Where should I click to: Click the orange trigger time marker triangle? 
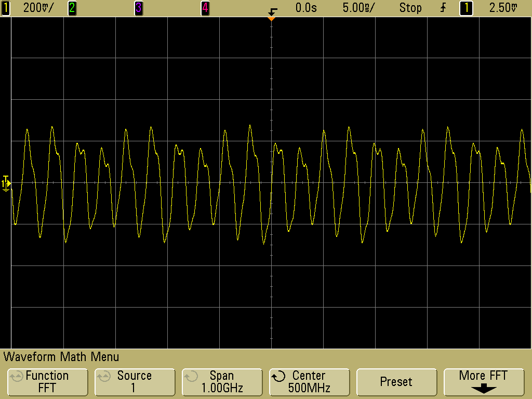271,19
